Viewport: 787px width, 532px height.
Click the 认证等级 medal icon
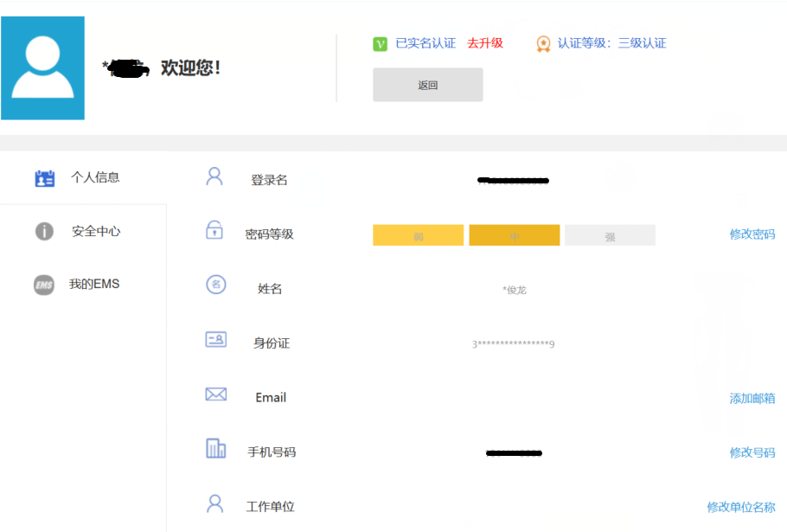(x=542, y=42)
